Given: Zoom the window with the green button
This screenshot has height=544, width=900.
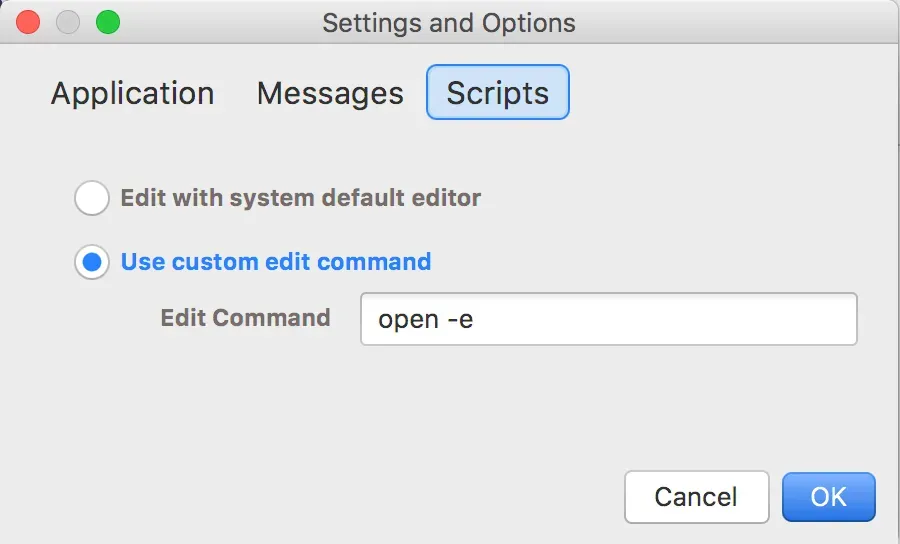Looking at the screenshot, I should click(108, 22).
